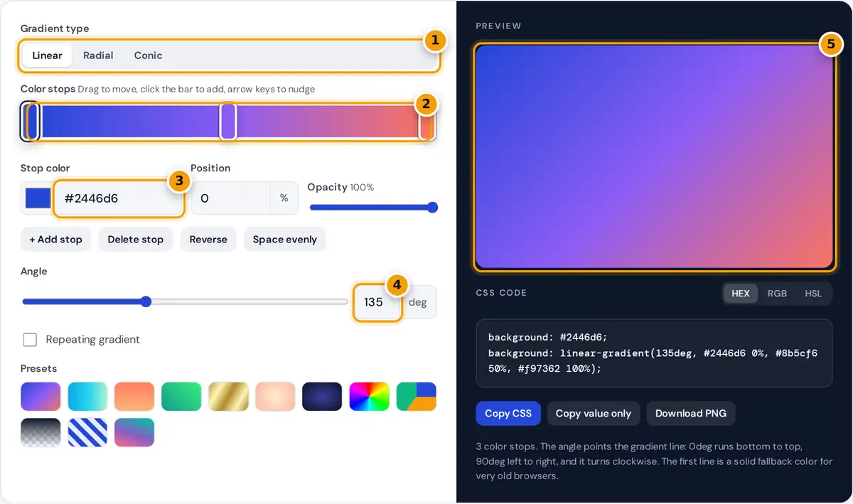853x504 pixels.
Task: Click the Angle slider handle
Action: (146, 301)
